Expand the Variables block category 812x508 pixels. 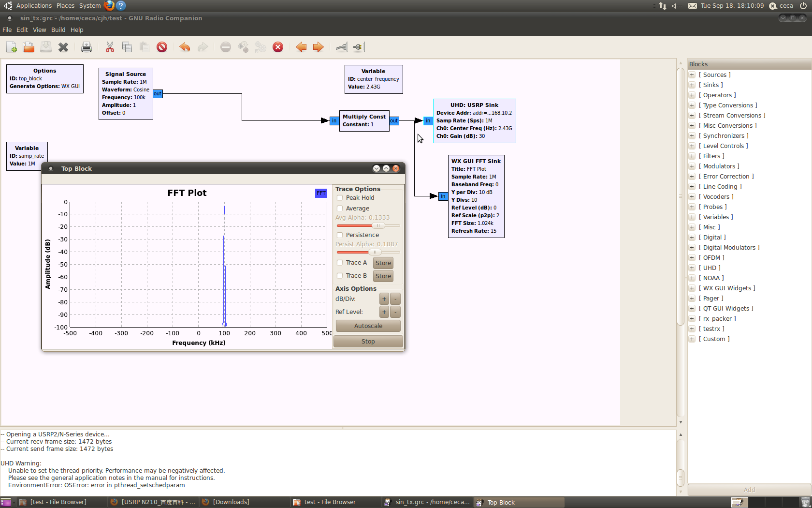tap(692, 217)
